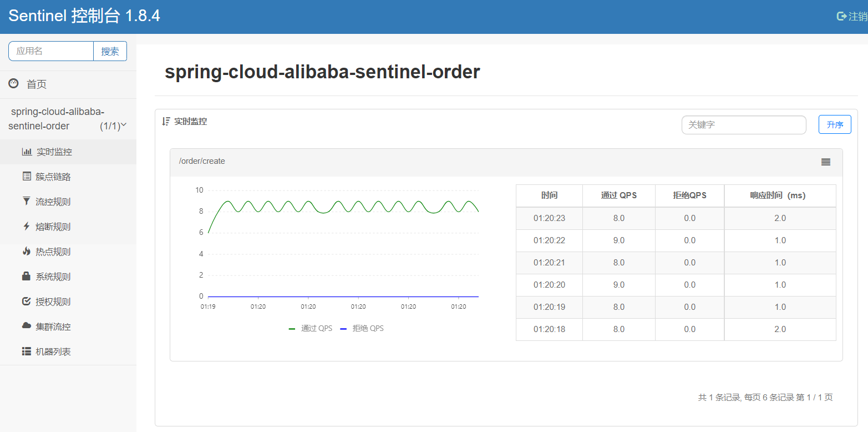This screenshot has width=868, height=432.
Task: Click inside the 关键字 keyword input field
Action: (x=743, y=124)
